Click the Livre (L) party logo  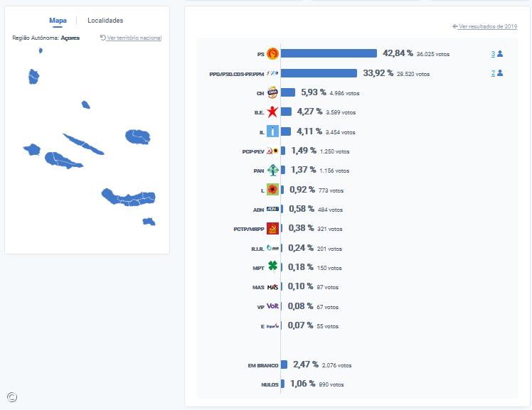(x=272, y=190)
